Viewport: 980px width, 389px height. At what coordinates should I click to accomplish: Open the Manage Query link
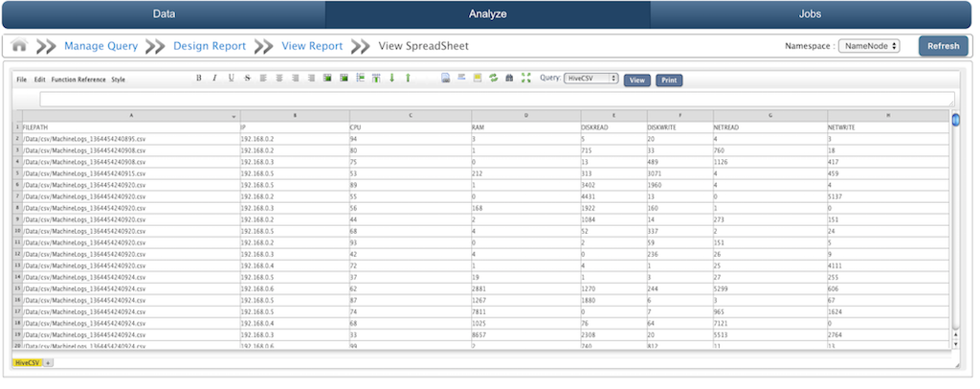(100, 46)
